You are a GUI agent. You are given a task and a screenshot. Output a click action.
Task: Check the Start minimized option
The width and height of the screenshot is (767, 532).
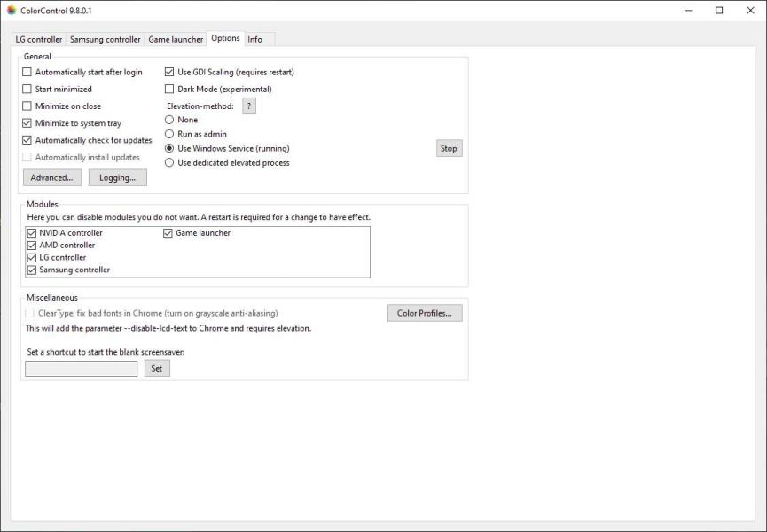tap(58, 89)
